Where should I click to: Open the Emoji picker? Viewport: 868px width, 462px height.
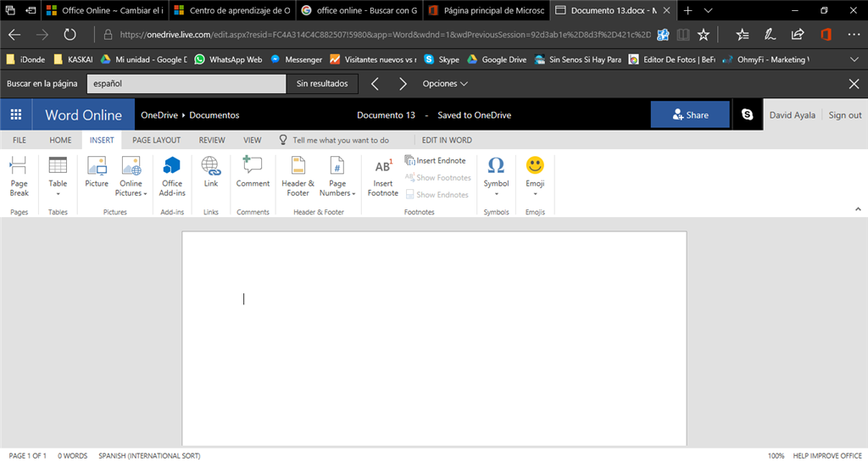[535, 176]
